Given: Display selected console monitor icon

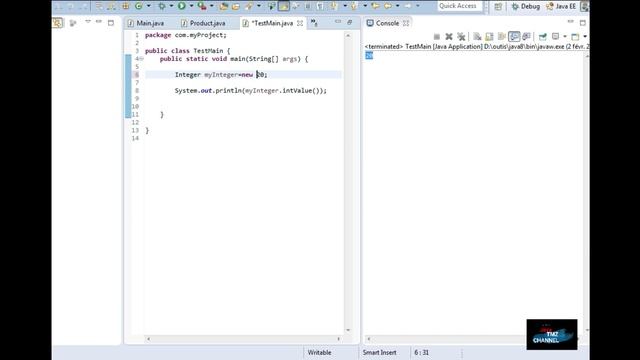Looking at the screenshot, I should coord(556,36).
